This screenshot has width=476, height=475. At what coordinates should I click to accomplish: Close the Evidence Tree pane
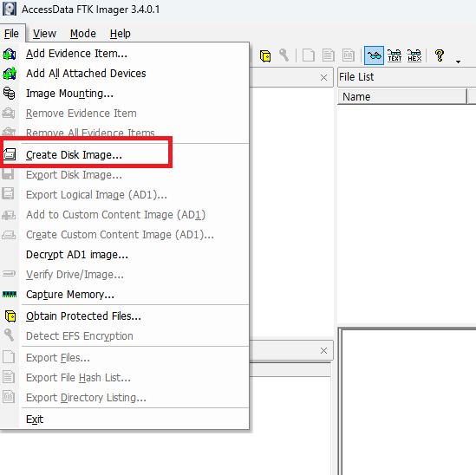(x=323, y=78)
